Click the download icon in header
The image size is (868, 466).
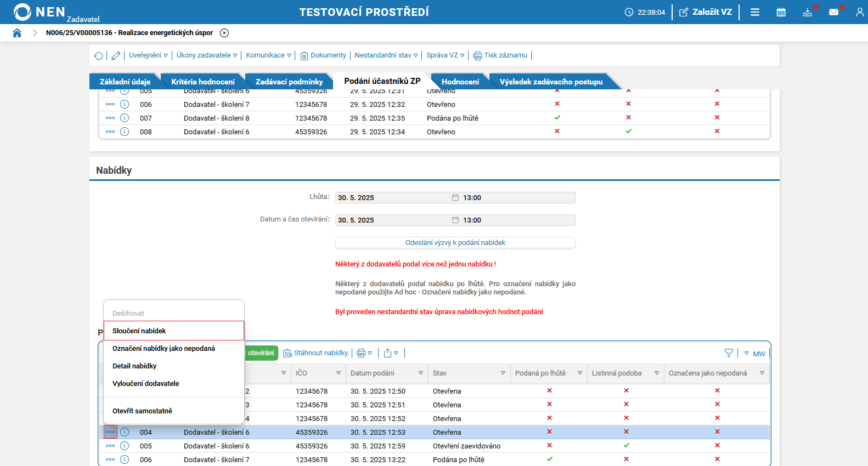tap(807, 12)
